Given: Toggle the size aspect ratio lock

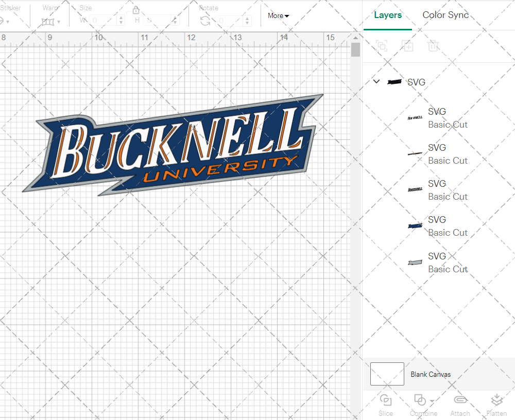Looking at the screenshot, I should 136,10.
